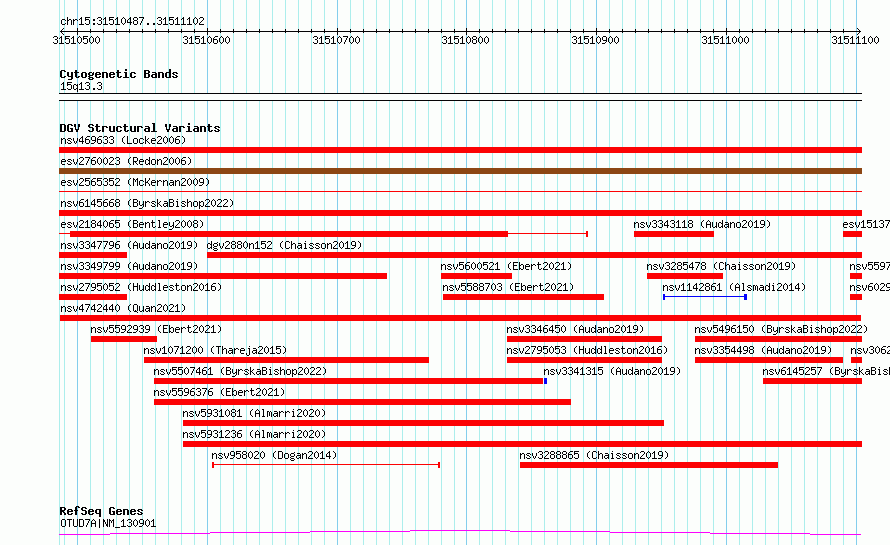
Task: Click the DGV Structural Variants track heading
Action: pyautogui.click(x=140, y=128)
